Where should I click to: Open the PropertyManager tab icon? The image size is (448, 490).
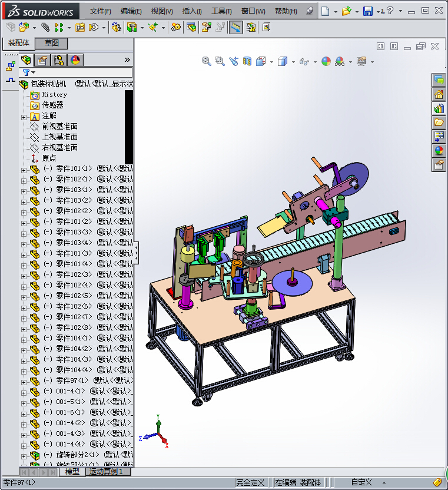tap(42, 59)
